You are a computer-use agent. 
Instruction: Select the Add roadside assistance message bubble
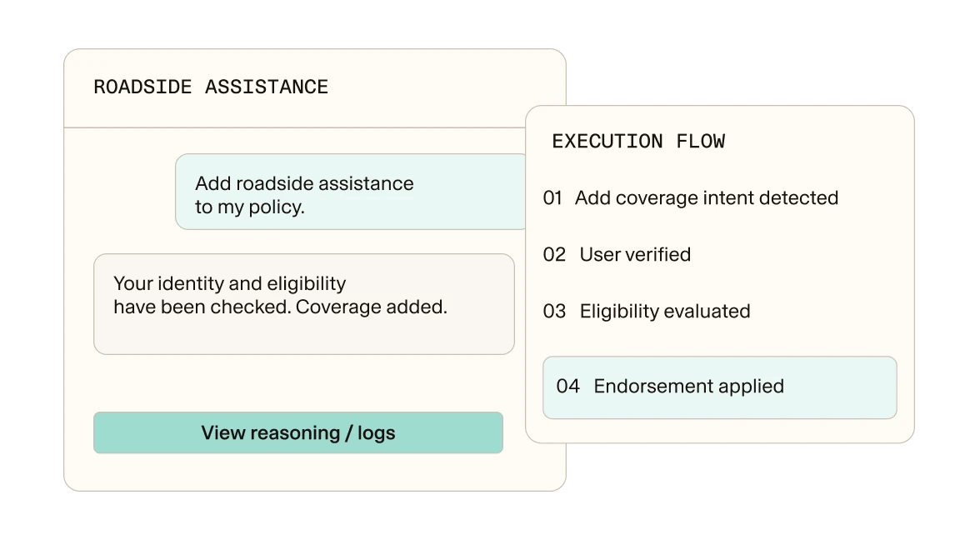[x=352, y=192]
